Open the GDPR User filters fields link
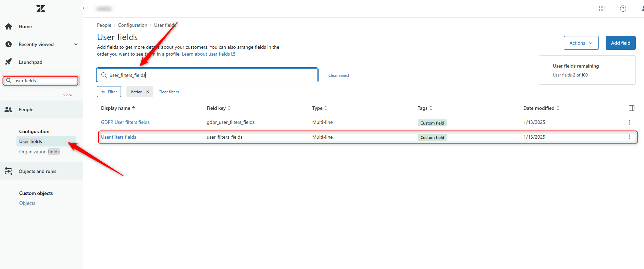644x269 pixels. tap(125, 122)
